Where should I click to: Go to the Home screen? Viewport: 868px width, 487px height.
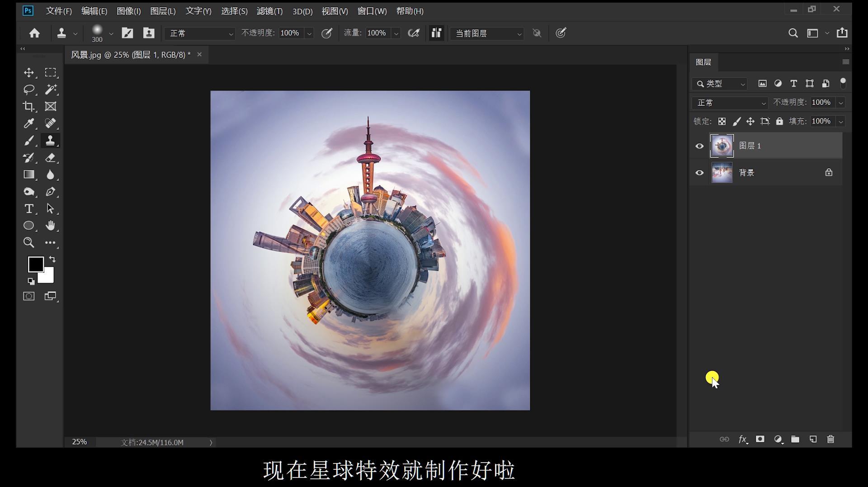34,33
